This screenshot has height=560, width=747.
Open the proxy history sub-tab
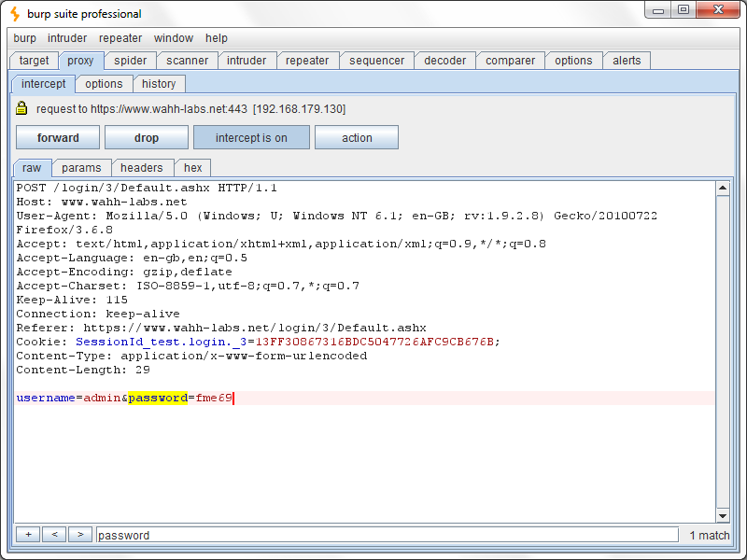point(159,84)
